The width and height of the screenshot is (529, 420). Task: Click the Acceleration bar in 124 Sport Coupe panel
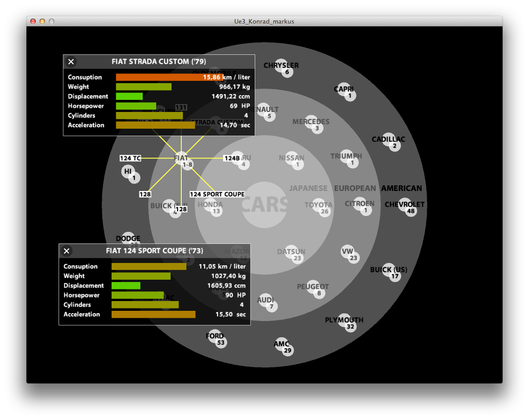153,314
